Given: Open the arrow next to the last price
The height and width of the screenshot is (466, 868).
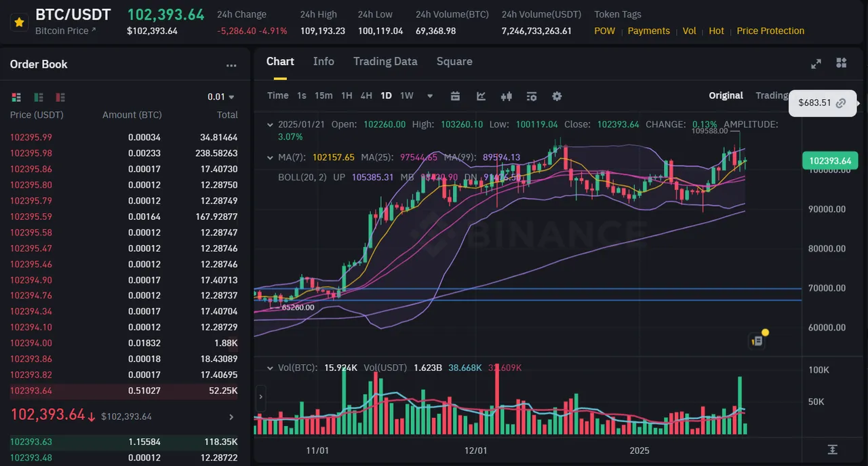Looking at the screenshot, I should pyautogui.click(x=231, y=416).
